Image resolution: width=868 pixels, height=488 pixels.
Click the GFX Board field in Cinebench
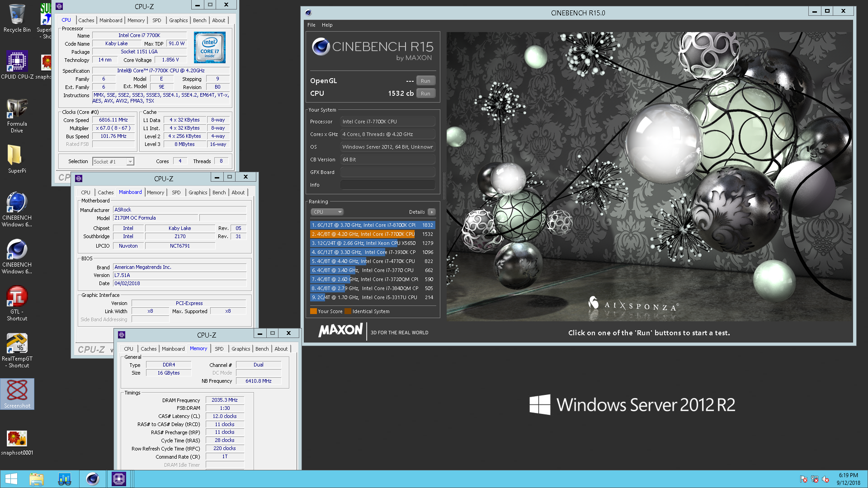(x=387, y=172)
